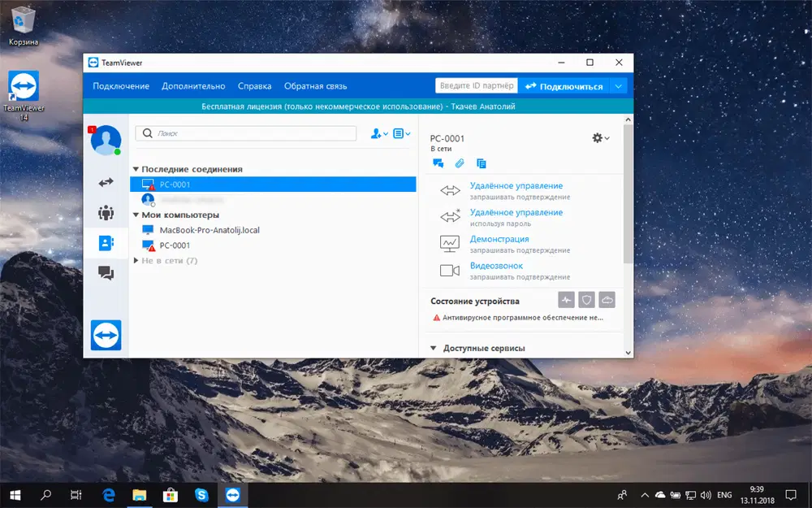Collapse the Available services section
The width and height of the screenshot is (812, 508).
434,349
